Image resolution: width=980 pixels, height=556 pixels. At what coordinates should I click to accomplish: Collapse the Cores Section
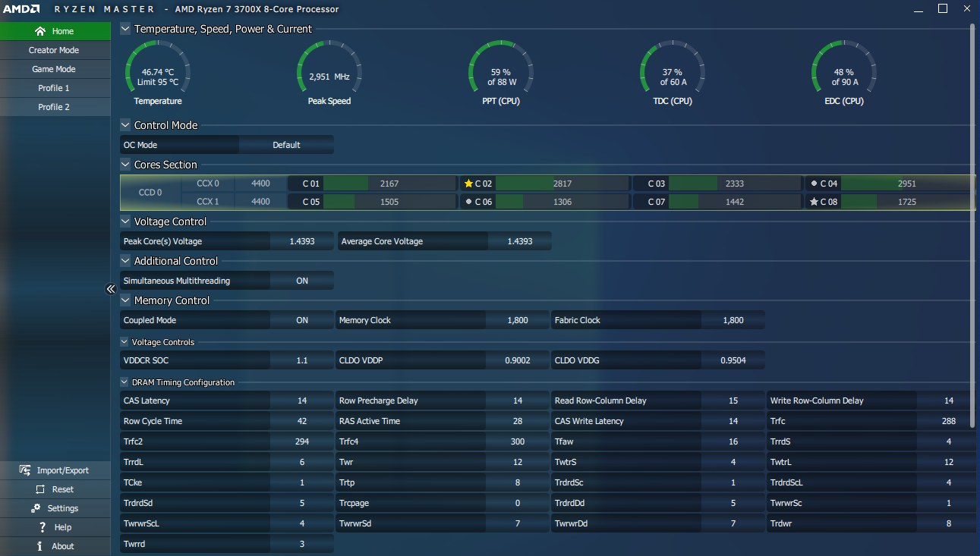(125, 165)
